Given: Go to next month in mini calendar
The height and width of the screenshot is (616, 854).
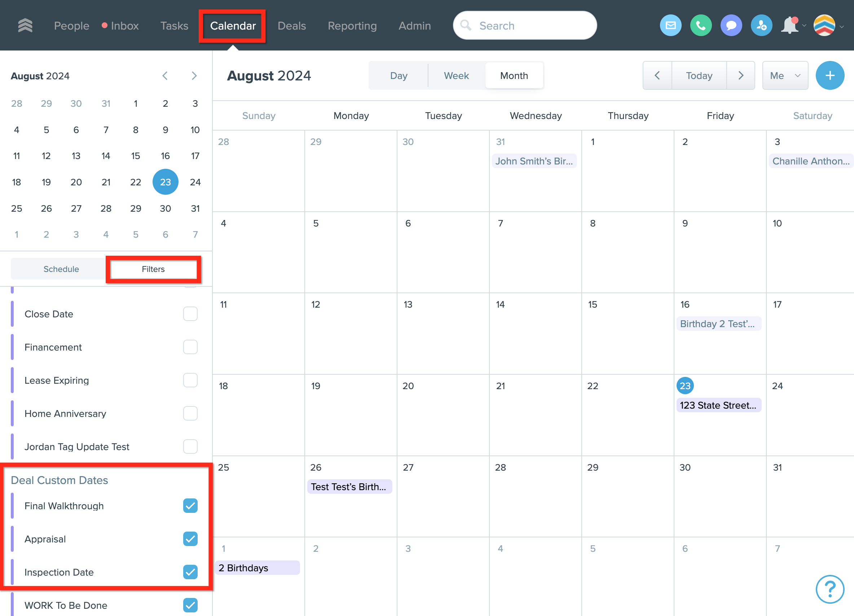Looking at the screenshot, I should 194,76.
